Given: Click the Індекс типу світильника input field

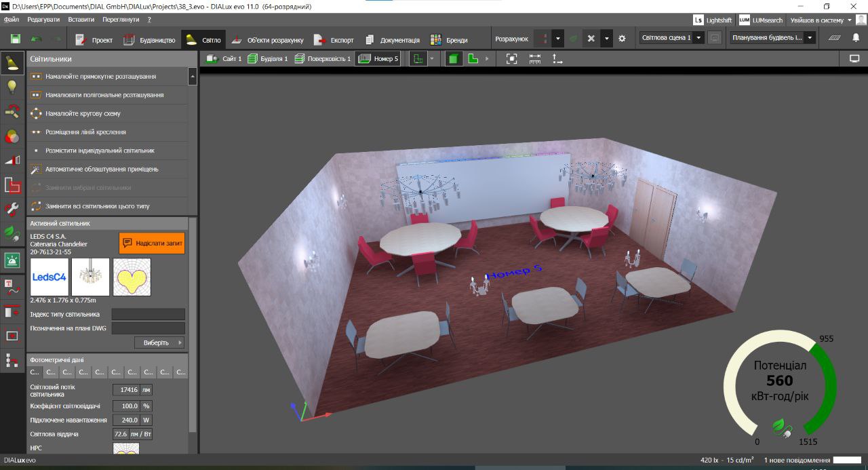Looking at the screenshot, I should 148,314.
